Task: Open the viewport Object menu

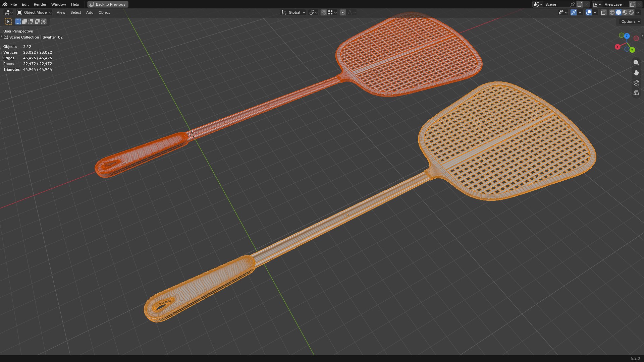Action: 104,12
